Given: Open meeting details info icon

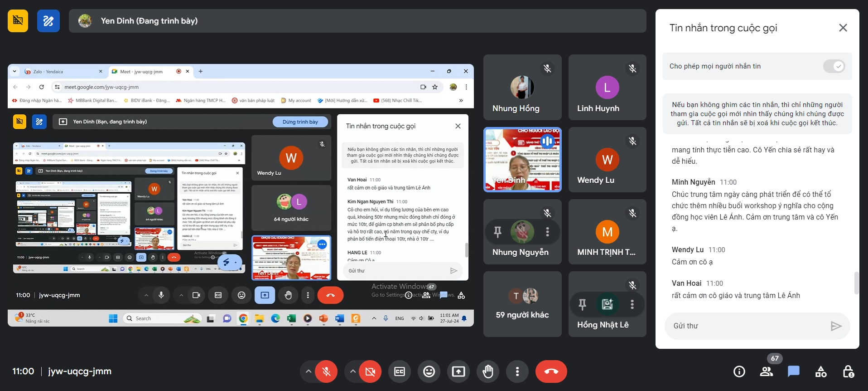Looking at the screenshot, I should [x=739, y=372].
